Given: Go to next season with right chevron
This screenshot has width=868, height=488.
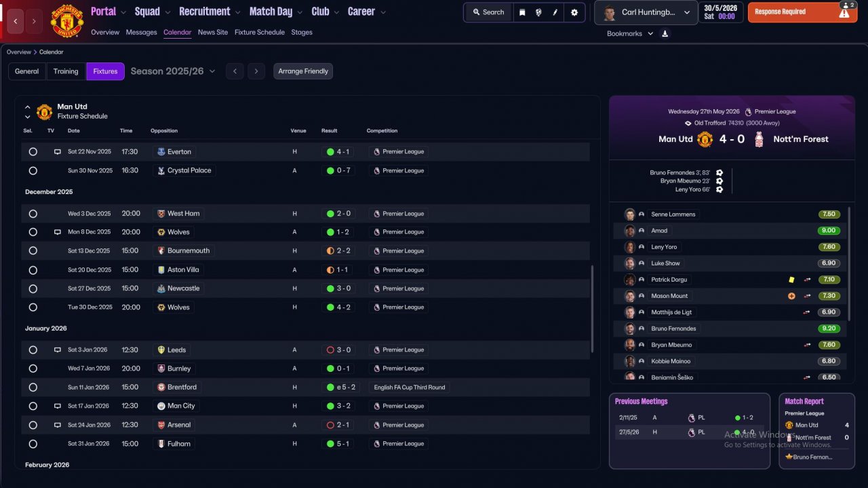Looking at the screenshot, I should pyautogui.click(x=256, y=71).
